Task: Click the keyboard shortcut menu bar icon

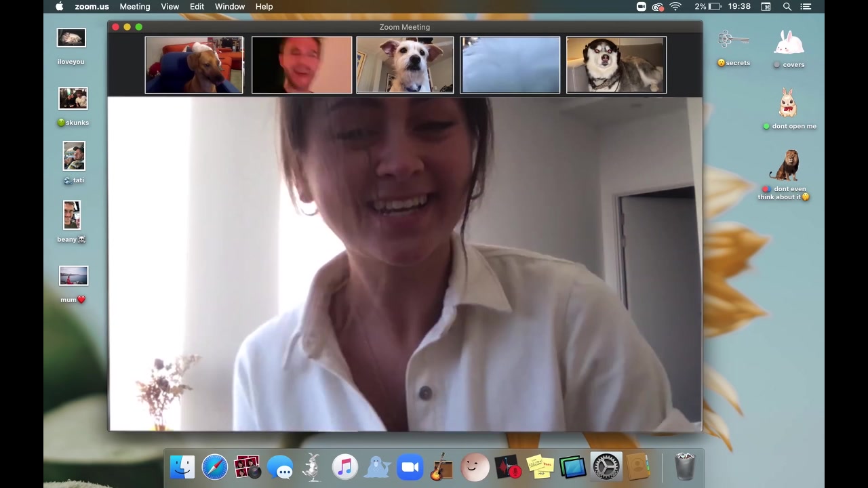Action: [x=766, y=7]
